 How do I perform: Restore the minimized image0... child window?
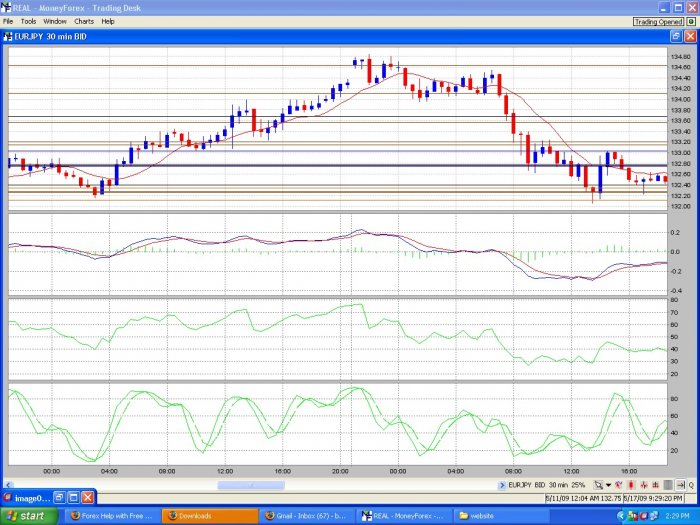[x=59, y=497]
